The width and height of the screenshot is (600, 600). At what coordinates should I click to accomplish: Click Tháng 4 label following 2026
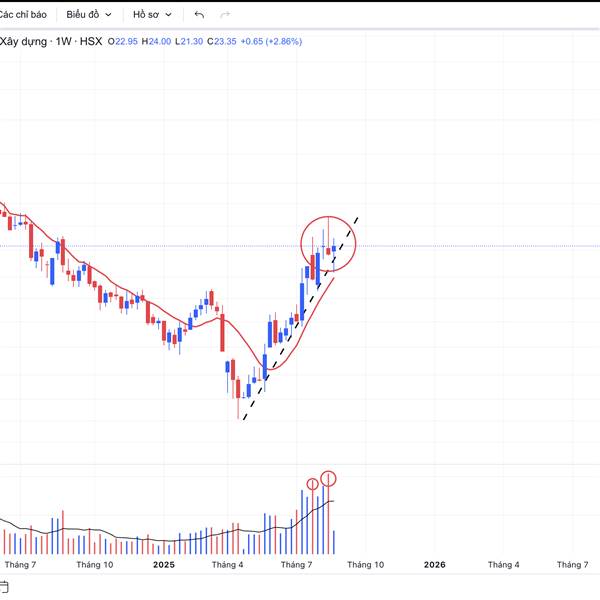coord(504,565)
